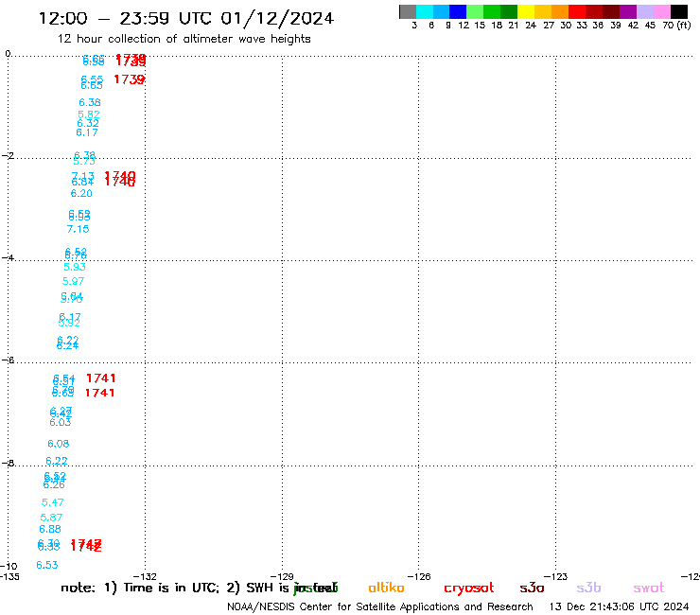Select the wave height value 7.15
Screen dimensions: 700x615
click(79, 229)
